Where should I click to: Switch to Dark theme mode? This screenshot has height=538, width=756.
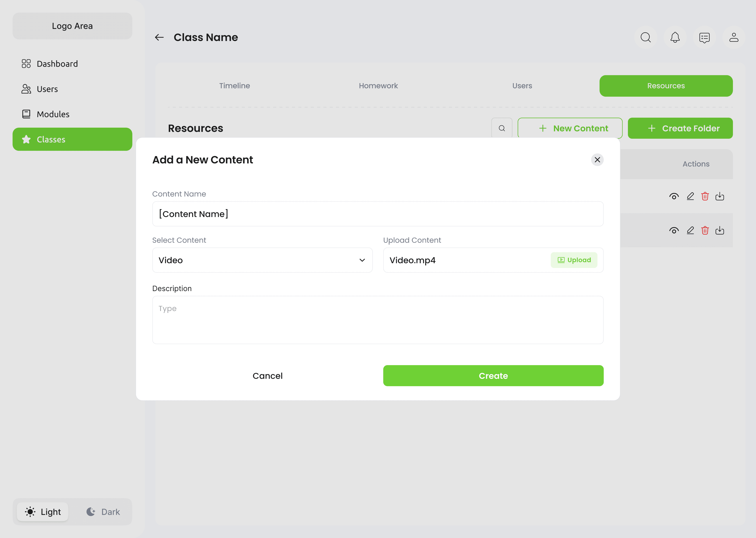[103, 512]
